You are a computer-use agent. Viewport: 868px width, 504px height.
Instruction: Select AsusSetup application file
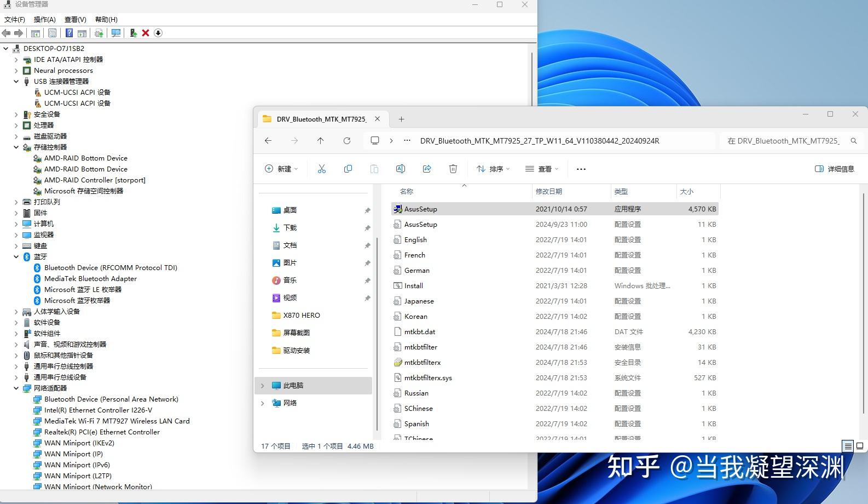(x=554, y=209)
